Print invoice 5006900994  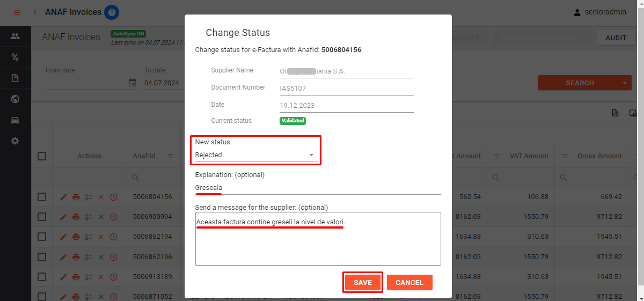[x=76, y=217]
